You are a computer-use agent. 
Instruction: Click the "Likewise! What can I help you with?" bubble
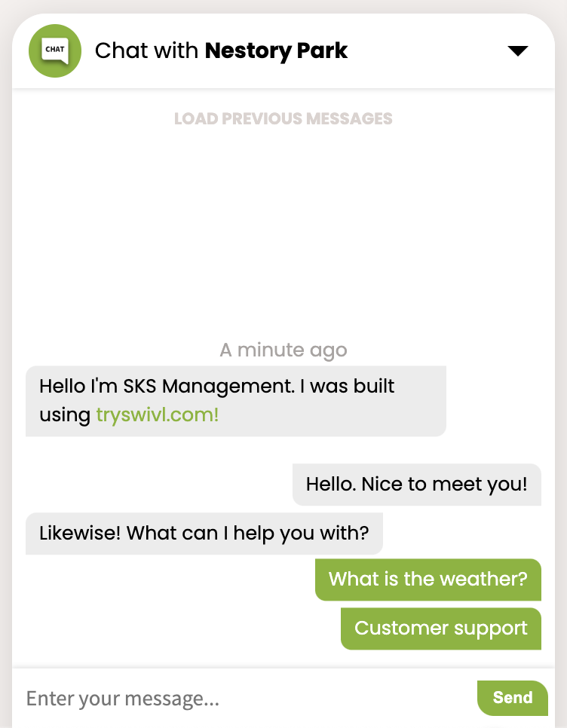pos(204,534)
